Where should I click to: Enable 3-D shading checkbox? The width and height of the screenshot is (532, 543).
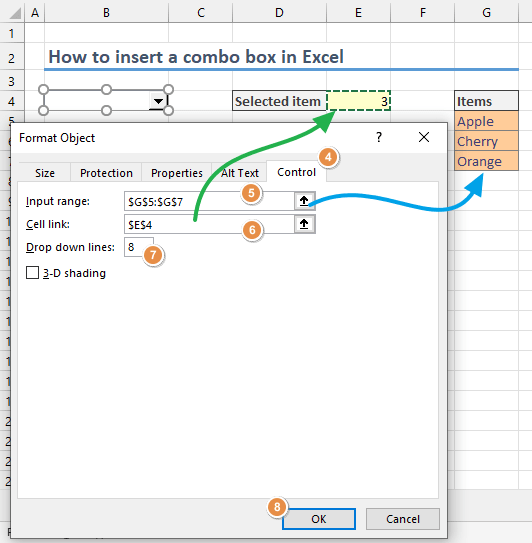[x=32, y=273]
